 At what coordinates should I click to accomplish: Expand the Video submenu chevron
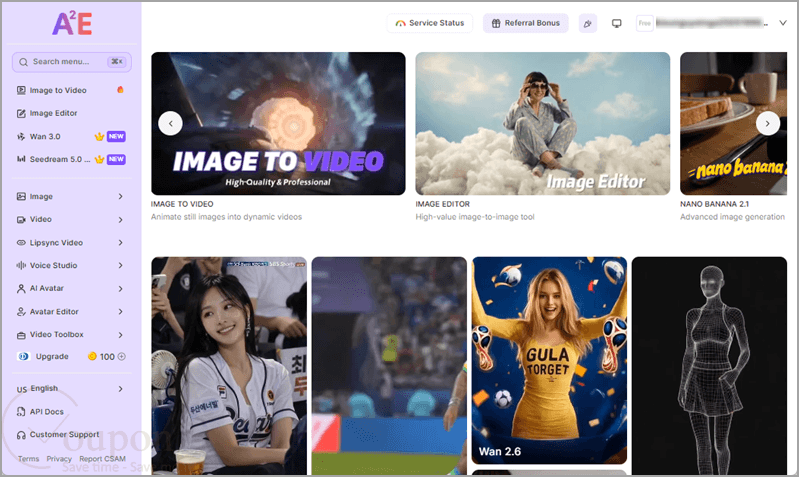[120, 220]
